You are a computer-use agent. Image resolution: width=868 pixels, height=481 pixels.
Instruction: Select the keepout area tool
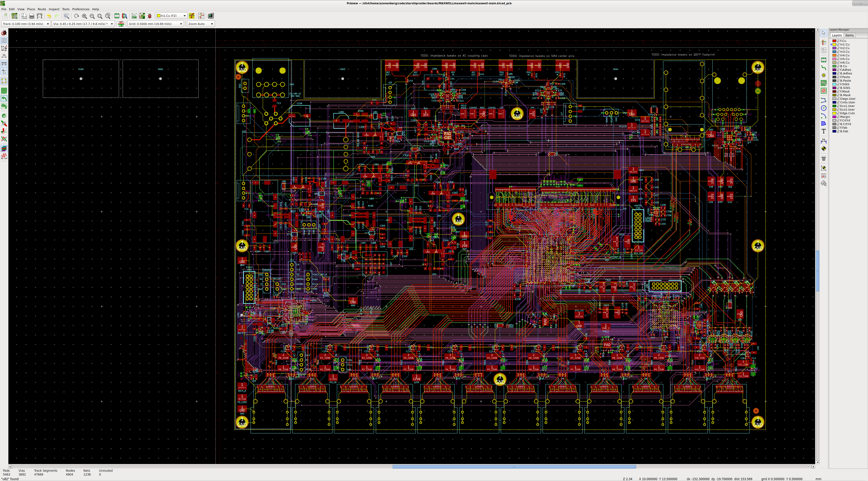pos(823,91)
